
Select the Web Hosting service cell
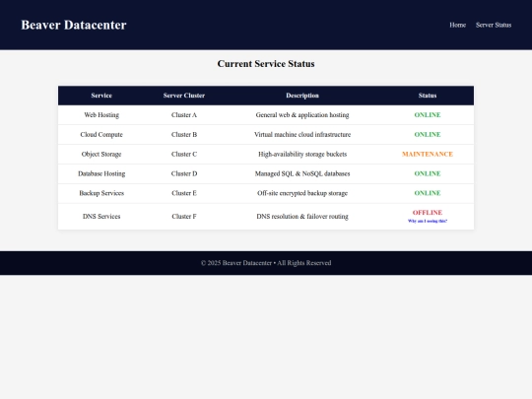coord(101,115)
